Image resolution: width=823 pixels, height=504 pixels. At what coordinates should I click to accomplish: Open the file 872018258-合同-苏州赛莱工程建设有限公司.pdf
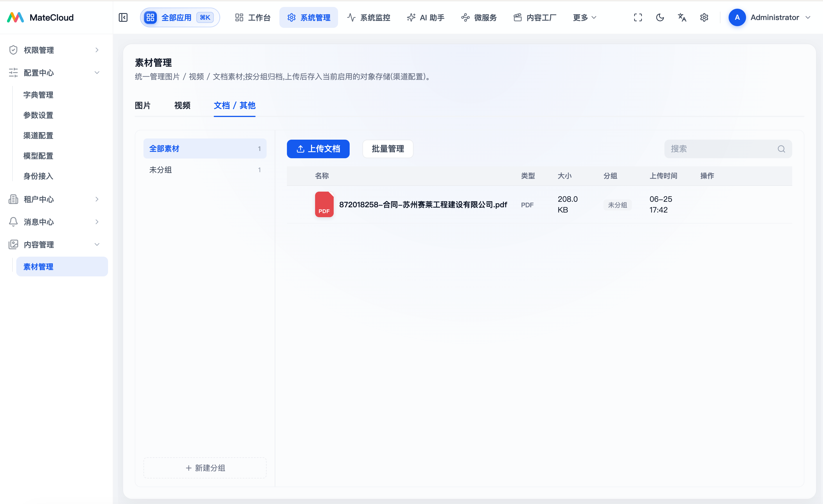coord(423,204)
